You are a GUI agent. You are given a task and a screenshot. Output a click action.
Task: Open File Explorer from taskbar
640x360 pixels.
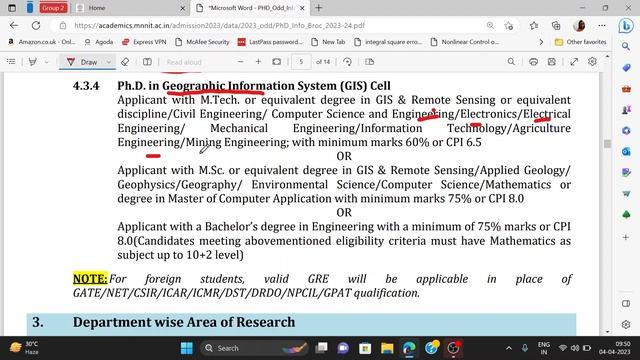[x=387, y=348]
